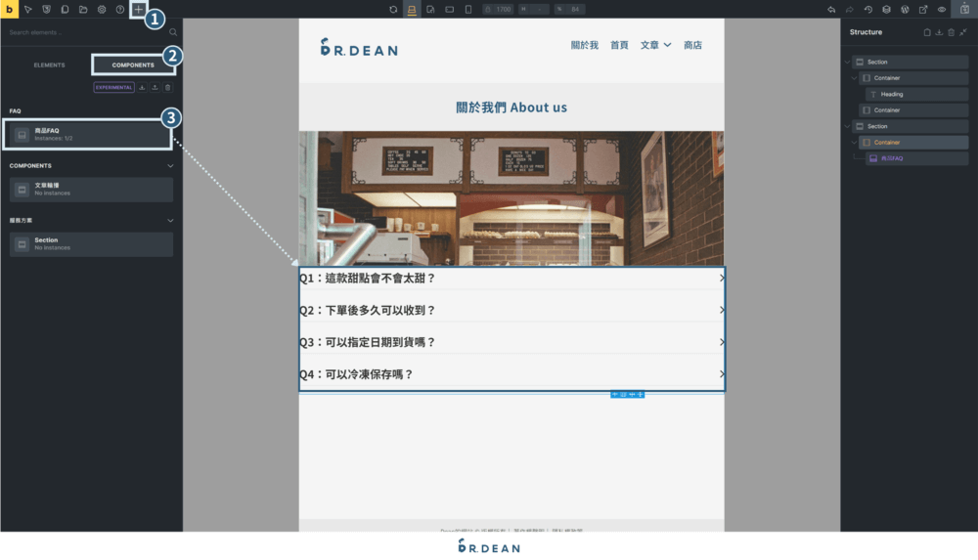978x560 pixels.
Task: Click the trash icon in the Components panel
Action: (167, 87)
